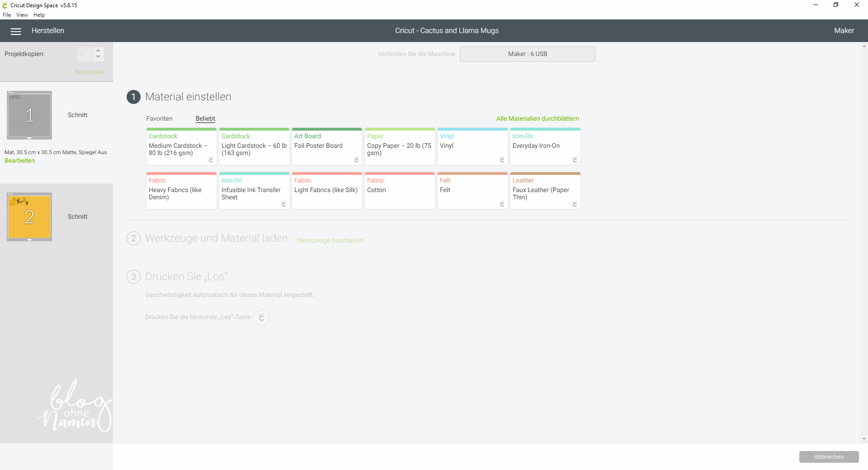Viewport: 868px width, 470px height.
Task: Open the Maker : 6 USB machine dropdown
Action: [527, 54]
